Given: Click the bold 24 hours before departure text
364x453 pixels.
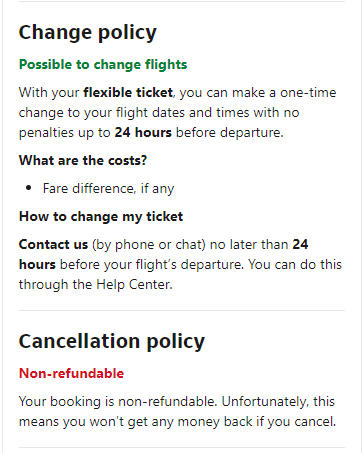Looking at the screenshot, I should pos(143,132).
